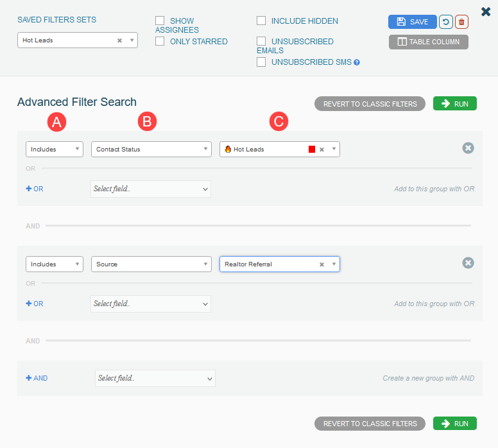Clear the Realtor Referral value
498x448 pixels.
pyautogui.click(x=322, y=264)
